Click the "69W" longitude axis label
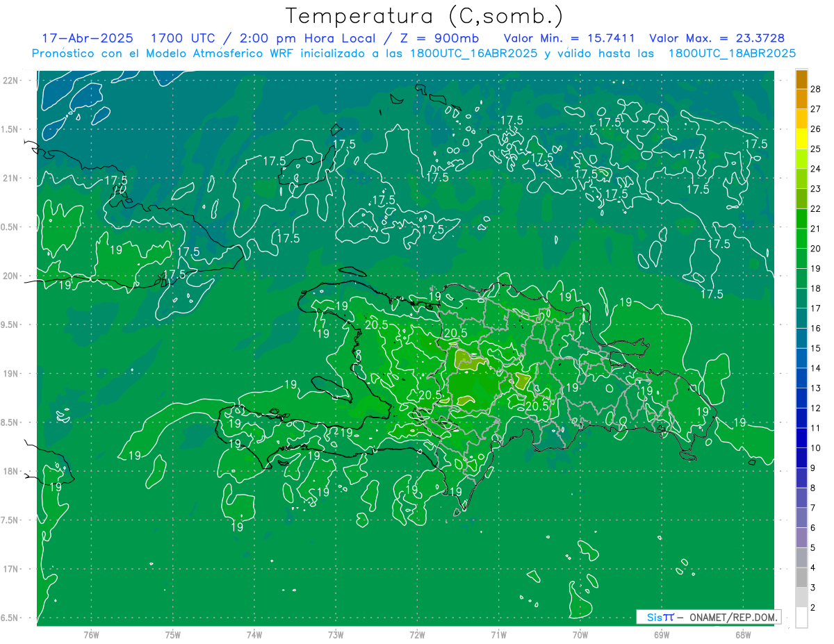 [662, 635]
